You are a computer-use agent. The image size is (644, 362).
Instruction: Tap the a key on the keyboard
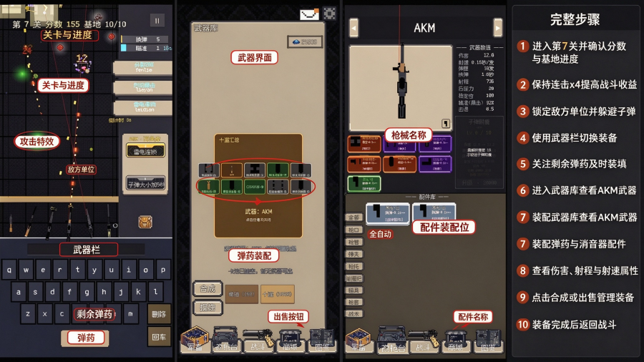tap(18, 292)
